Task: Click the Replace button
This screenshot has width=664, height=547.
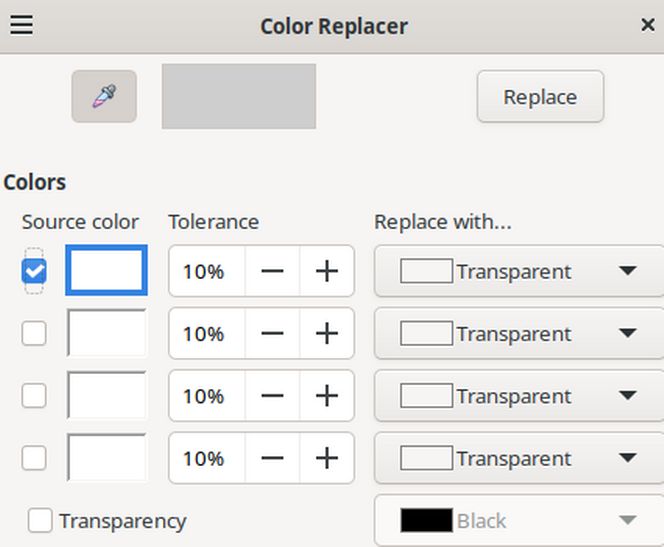Action: (540, 97)
